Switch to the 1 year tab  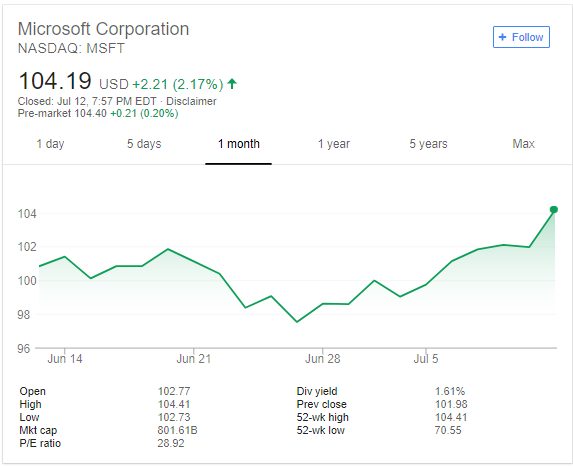click(334, 144)
